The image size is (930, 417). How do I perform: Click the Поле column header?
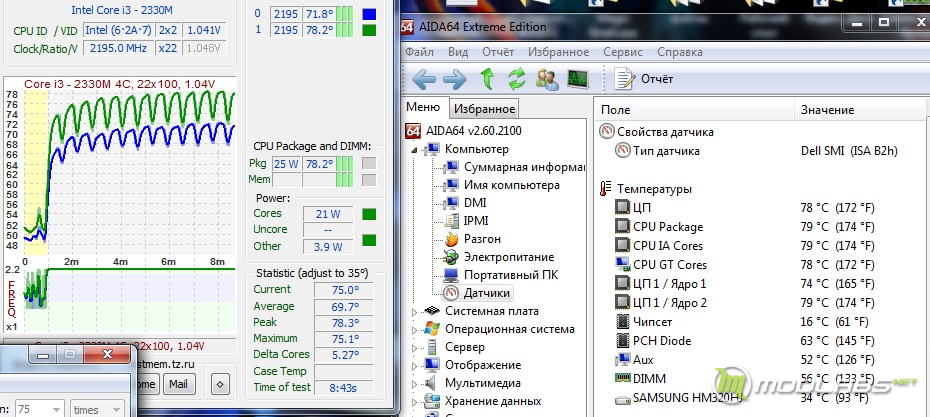point(695,110)
